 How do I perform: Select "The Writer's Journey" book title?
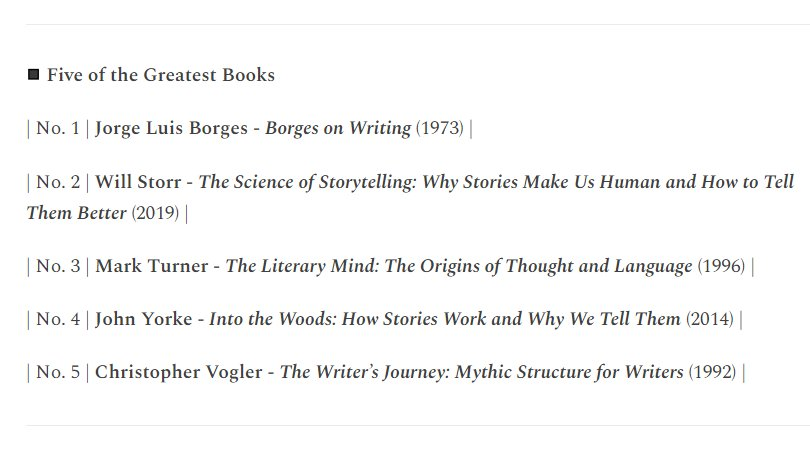pyautogui.click(x=482, y=372)
